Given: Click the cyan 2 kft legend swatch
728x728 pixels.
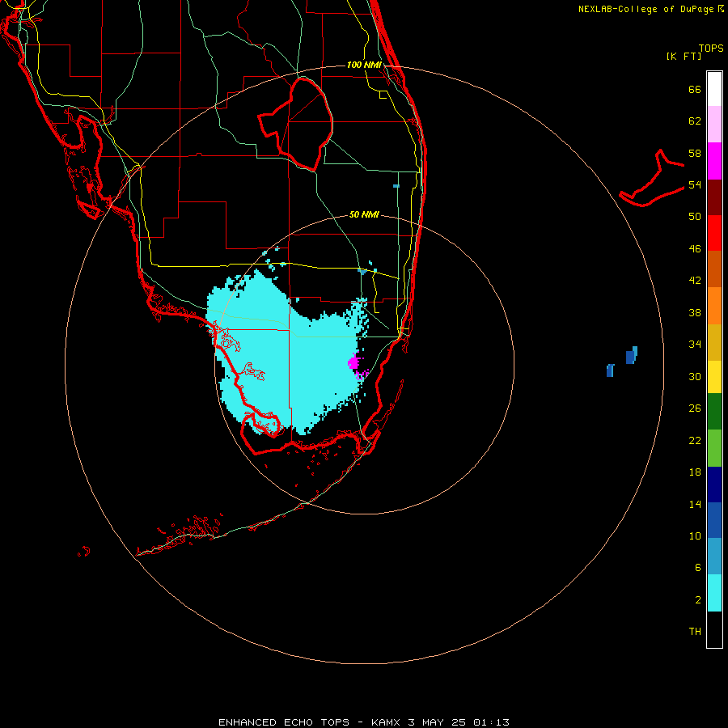Looking at the screenshot, I should [x=714, y=593].
